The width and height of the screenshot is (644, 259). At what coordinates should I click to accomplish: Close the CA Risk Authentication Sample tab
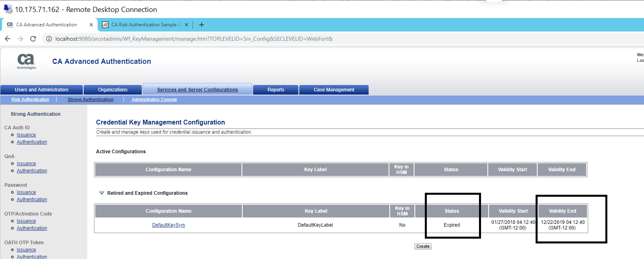(187, 25)
